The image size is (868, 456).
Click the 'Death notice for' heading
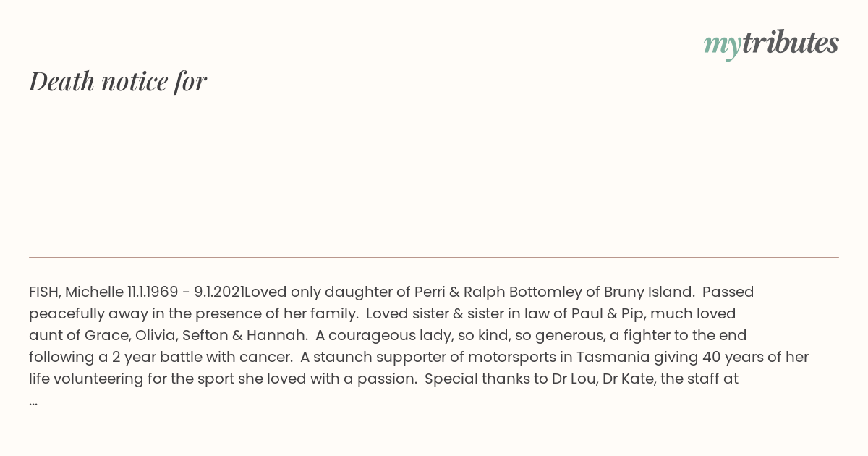[118, 81]
